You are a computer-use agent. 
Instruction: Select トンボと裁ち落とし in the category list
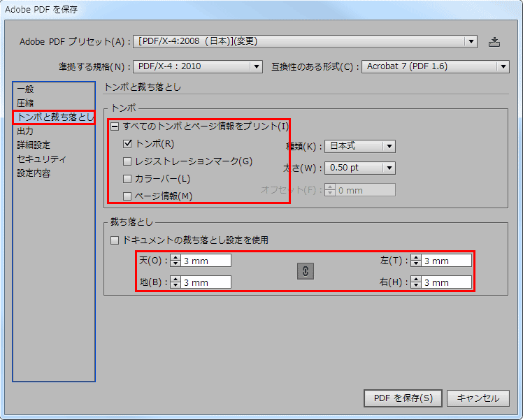tap(54, 117)
